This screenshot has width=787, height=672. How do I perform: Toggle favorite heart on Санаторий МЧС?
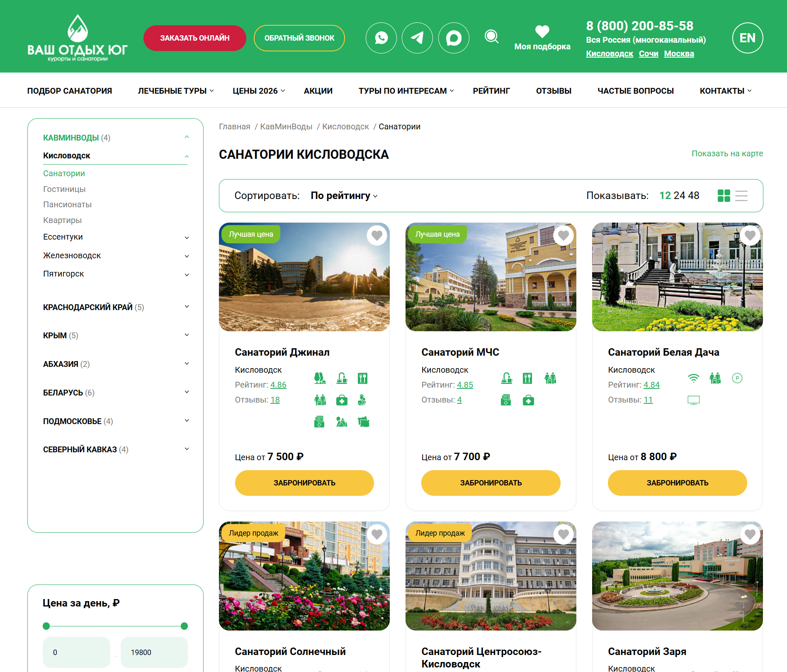(x=563, y=235)
